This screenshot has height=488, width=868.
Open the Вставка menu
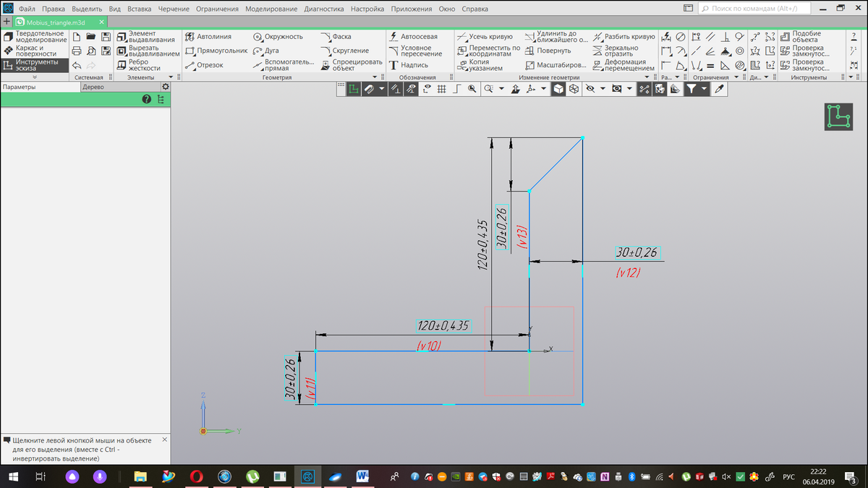point(140,9)
